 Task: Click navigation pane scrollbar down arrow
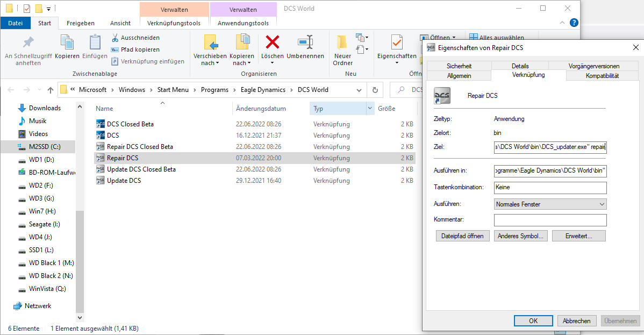(80, 317)
